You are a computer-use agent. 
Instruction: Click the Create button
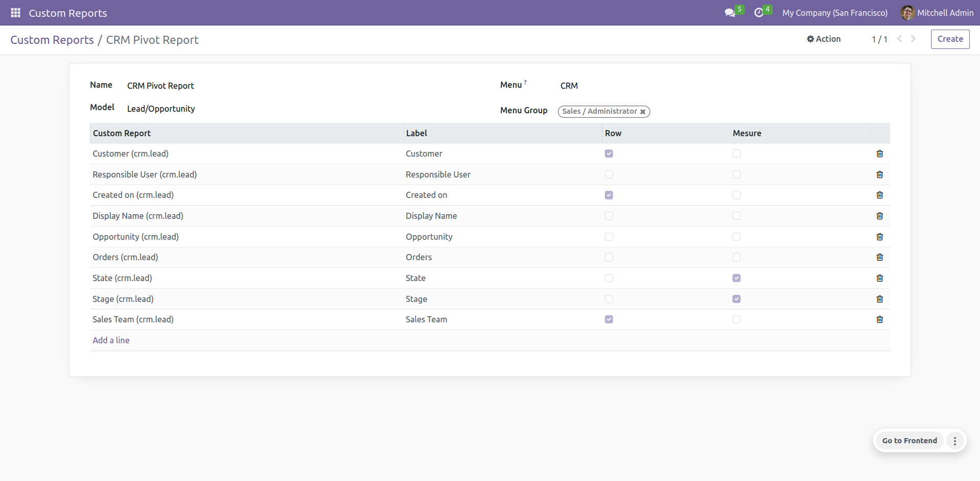[950, 39]
